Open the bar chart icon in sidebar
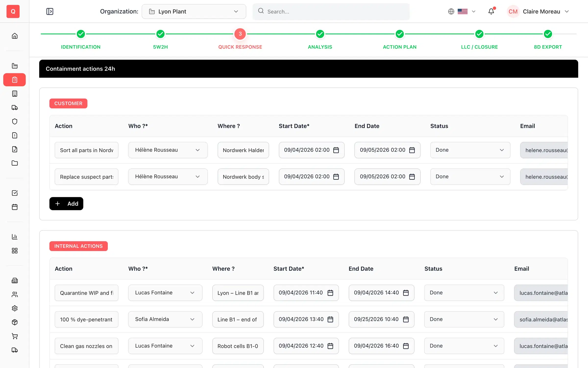Viewport: 588px width, 368px height. tap(15, 237)
